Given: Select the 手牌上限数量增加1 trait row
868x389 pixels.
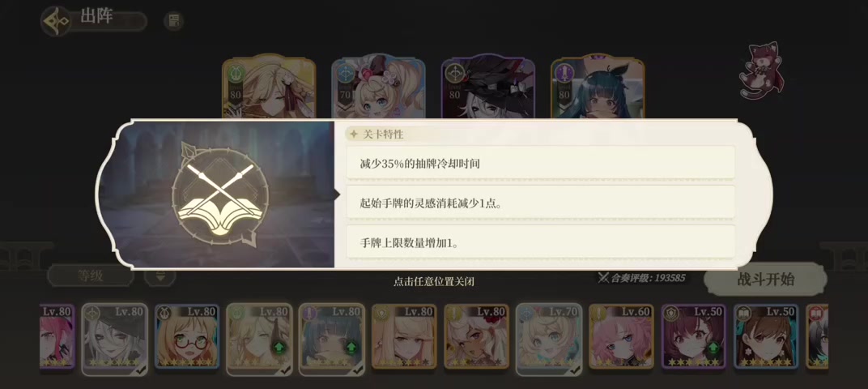Looking at the screenshot, I should coord(540,242).
